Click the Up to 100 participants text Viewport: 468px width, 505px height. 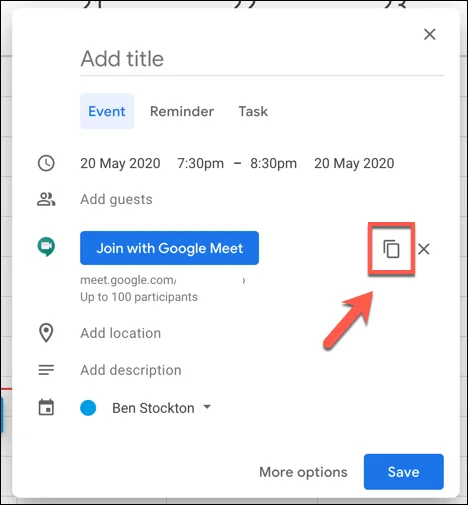[x=139, y=297]
